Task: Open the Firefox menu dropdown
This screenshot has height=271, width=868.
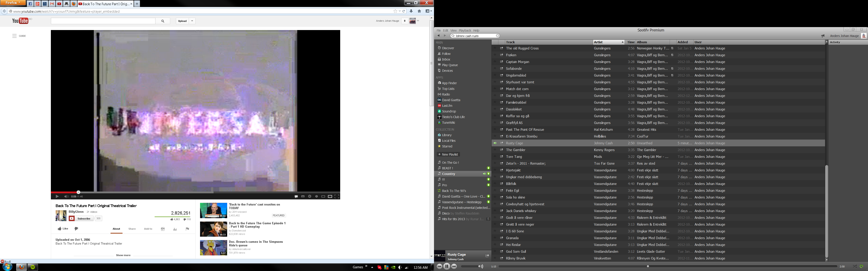Action: [13, 3]
